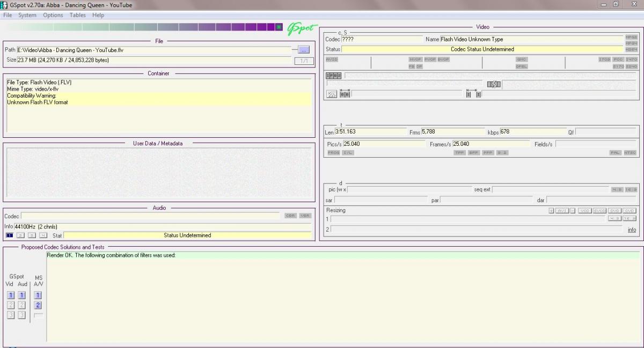644x348 pixels.
Task: Click the PAL indicator flag
Action: [x=615, y=153]
